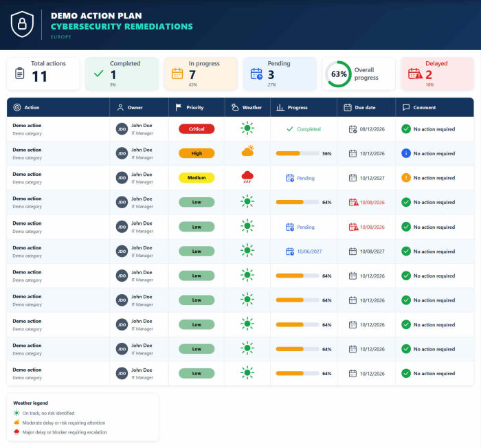This screenshot has width=481, height=448.
Task: Click the JDO avatar in the Critical row
Action: (122, 129)
